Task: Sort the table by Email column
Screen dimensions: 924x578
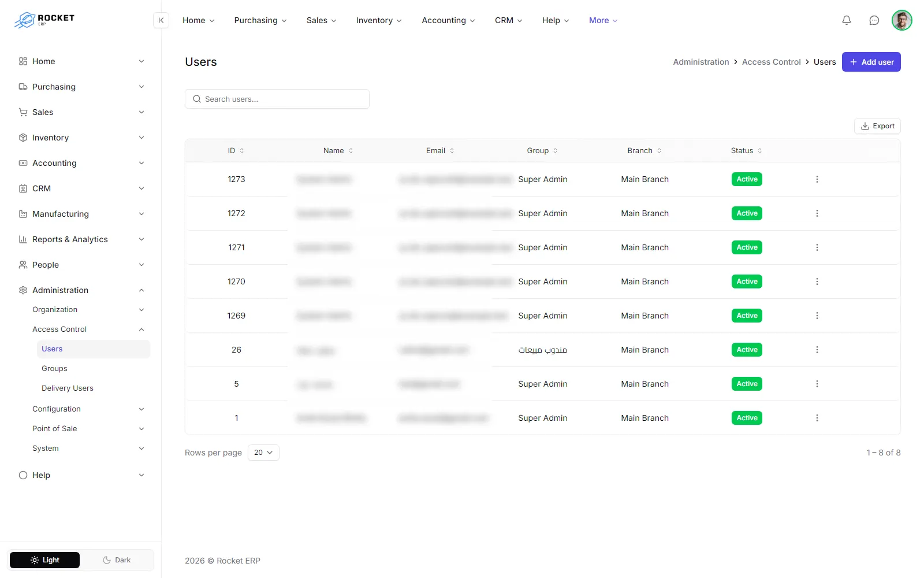Action: tap(440, 151)
